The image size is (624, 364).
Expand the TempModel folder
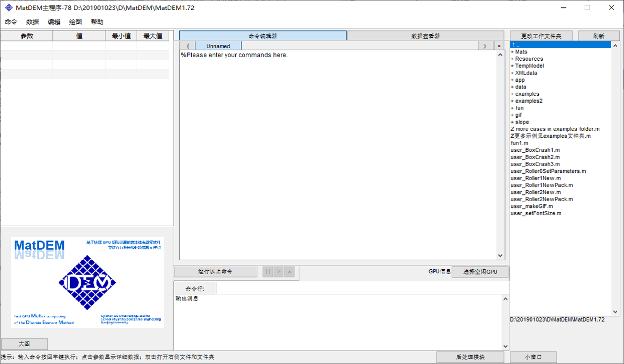(560, 65)
